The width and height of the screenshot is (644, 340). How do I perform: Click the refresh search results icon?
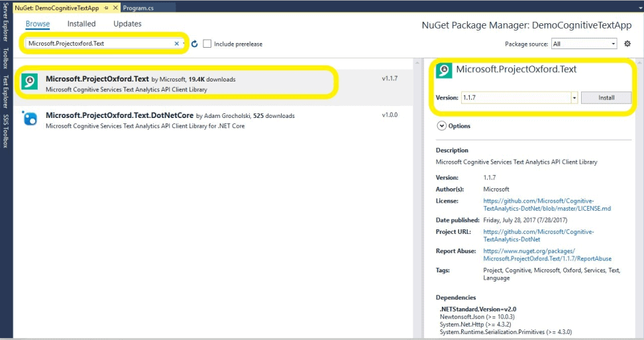click(x=195, y=44)
